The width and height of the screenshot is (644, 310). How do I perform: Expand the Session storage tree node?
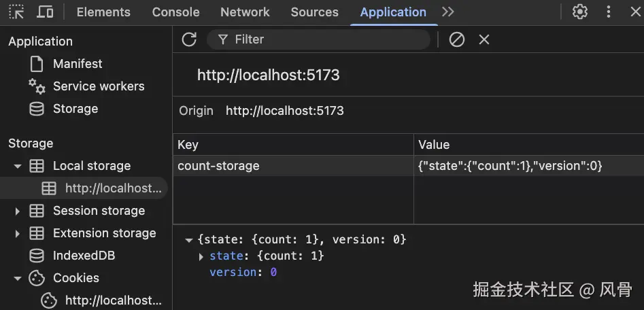coord(18,211)
